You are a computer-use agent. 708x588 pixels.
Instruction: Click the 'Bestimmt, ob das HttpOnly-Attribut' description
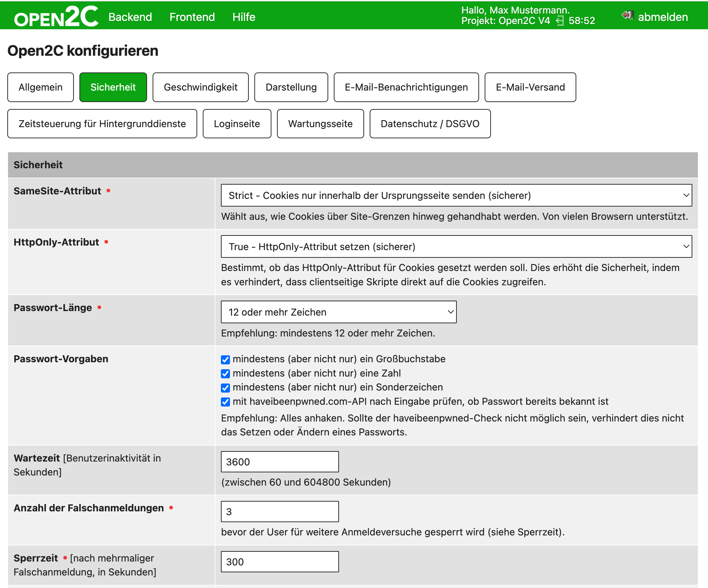pos(450,275)
